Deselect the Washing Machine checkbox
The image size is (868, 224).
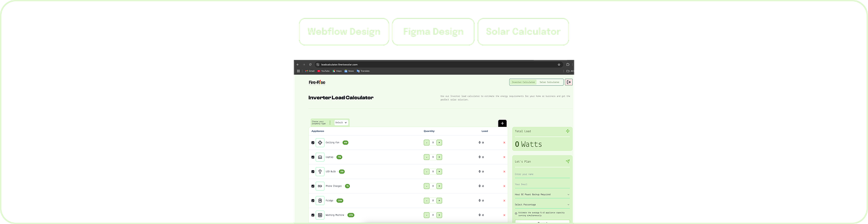click(x=312, y=215)
